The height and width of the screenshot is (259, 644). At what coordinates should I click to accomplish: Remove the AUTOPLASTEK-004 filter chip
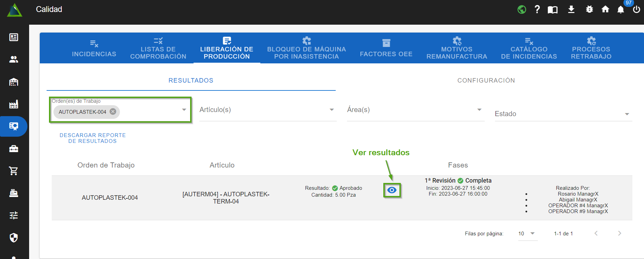113,112
